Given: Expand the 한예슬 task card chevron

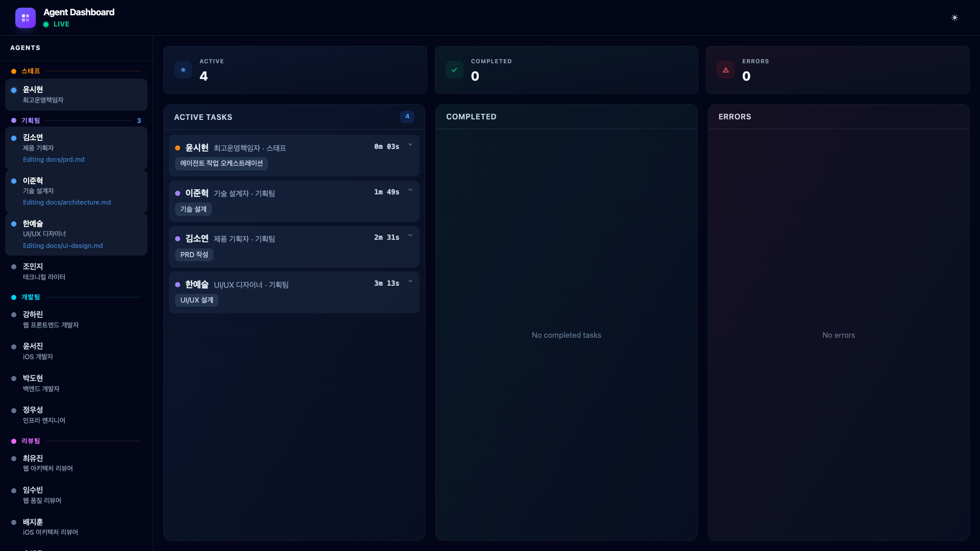Looking at the screenshot, I should [x=410, y=282].
